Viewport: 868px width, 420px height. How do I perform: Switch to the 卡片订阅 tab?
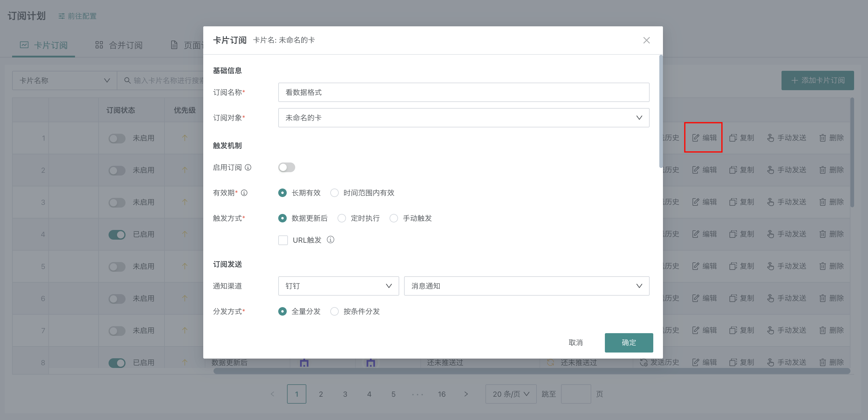[44, 45]
